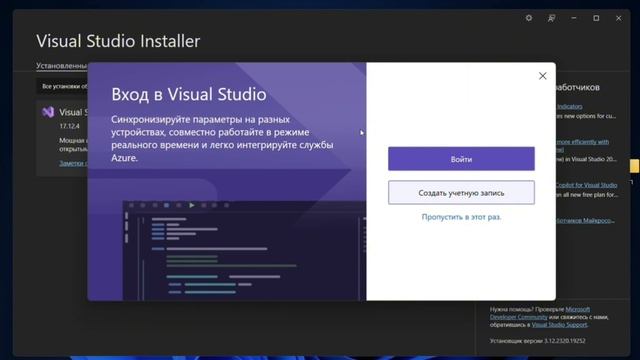Maximize the Visual Studio Installer window
The image size is (640, 360).
(596, 18)
